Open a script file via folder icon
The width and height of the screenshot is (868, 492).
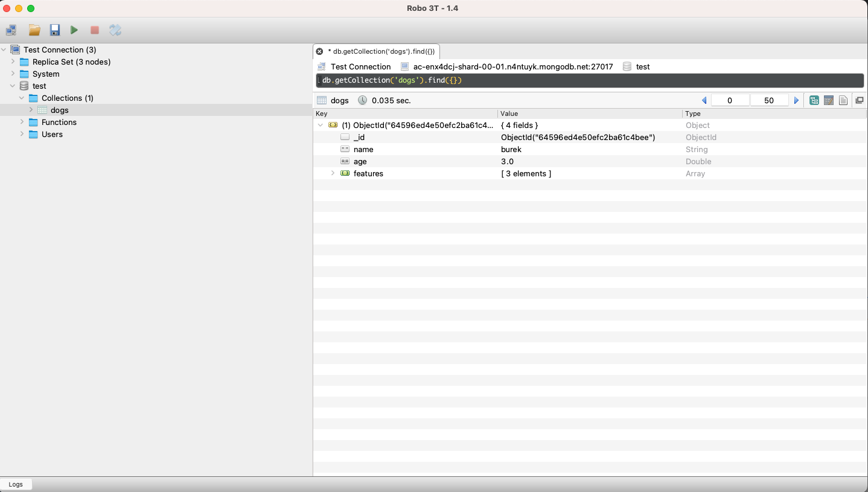(34, 30)
